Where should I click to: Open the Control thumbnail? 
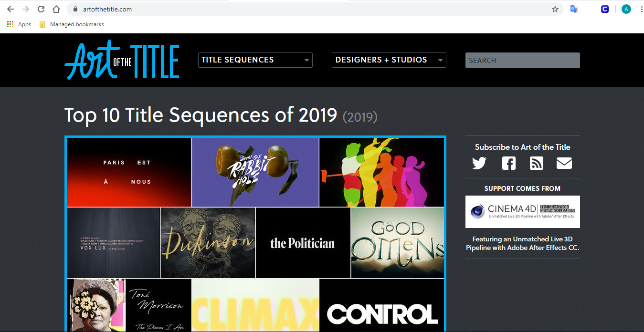(382, 305)
